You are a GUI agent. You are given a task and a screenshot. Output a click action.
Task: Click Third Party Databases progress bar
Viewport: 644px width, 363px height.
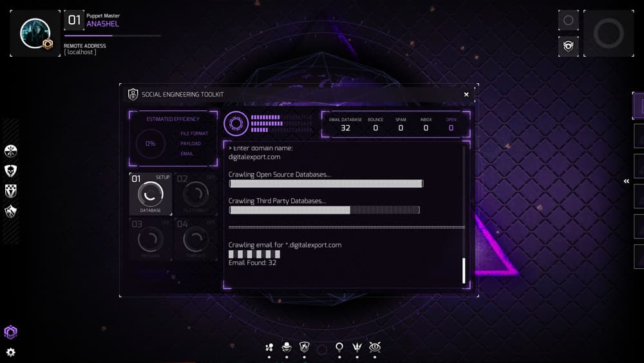(325, 210)
